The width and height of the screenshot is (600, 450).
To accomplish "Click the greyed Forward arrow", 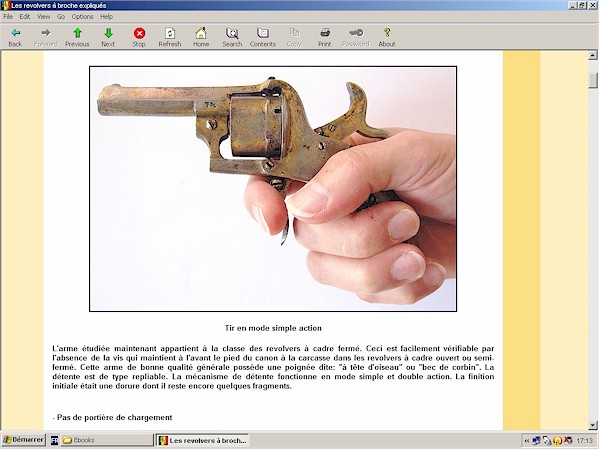I will 46,37.
